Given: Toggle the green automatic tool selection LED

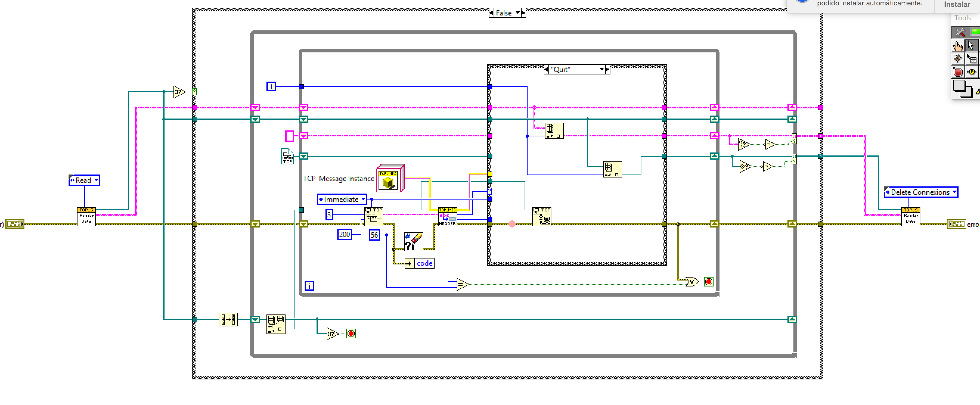Looking at the screenshot, I should coord(975,32).
